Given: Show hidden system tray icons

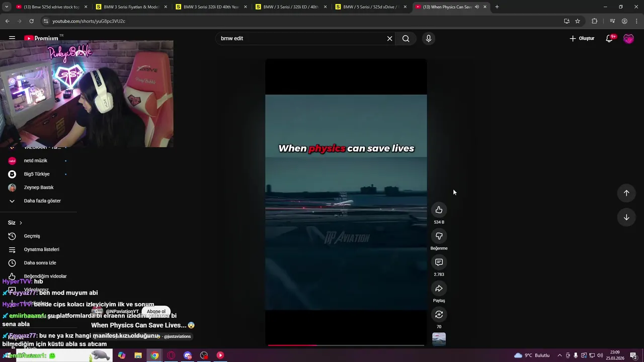Looking at the screenshot, I should [559, 355].
